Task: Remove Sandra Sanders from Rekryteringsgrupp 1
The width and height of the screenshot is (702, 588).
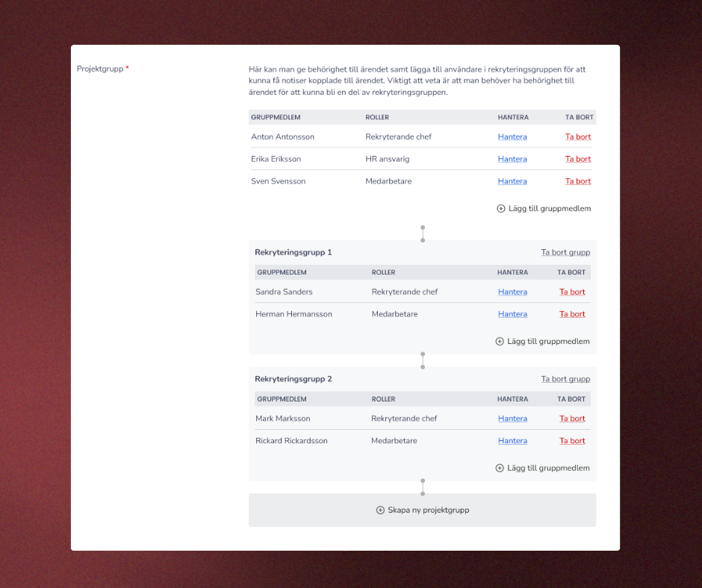Action: pyautogui.click(x=572, y=293)
